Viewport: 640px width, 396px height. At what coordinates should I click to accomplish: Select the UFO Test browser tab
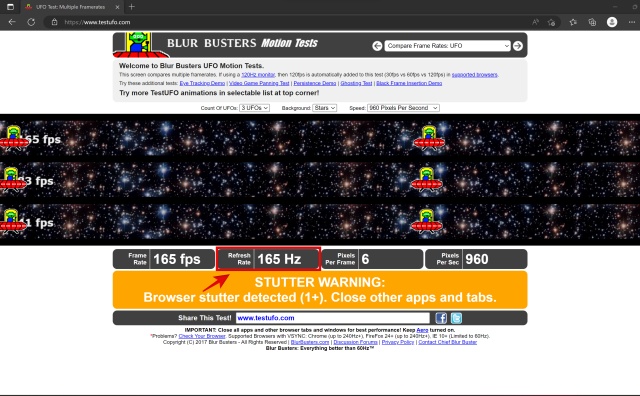click(x=71, y=7)
